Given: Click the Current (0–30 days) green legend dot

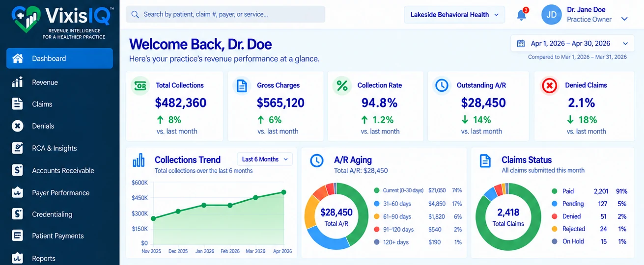Looking at the screenshot, I should click(377, 190).
